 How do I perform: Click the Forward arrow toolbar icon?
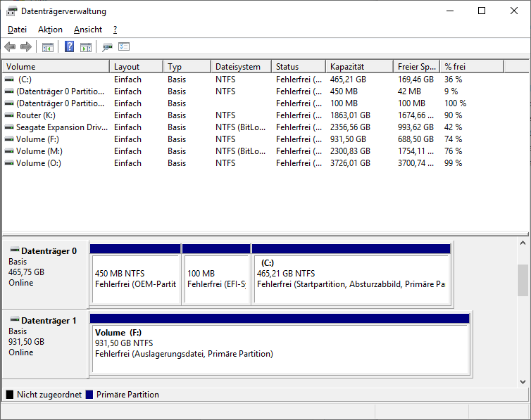tap(26, 46)
